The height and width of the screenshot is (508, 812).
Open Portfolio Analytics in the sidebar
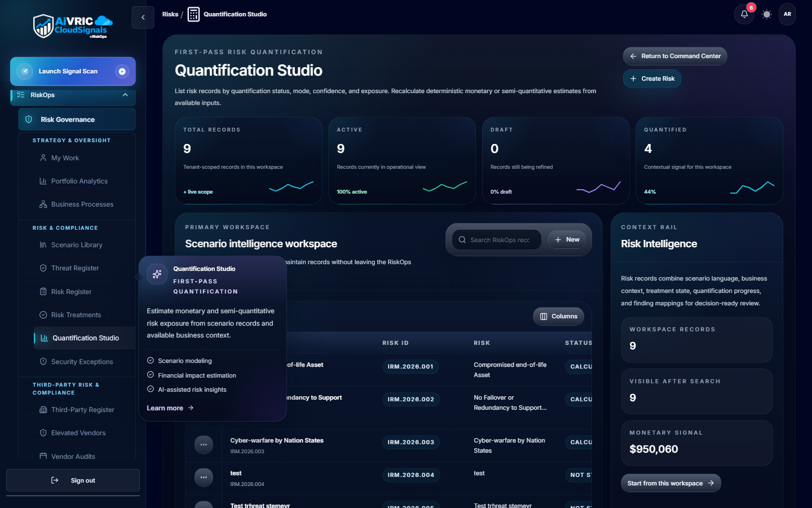(x=79, y=181)
